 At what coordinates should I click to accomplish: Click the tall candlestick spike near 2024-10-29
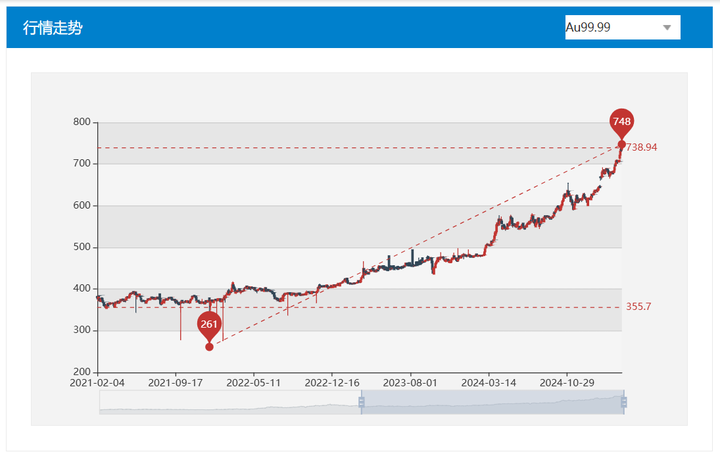point(568,186)
